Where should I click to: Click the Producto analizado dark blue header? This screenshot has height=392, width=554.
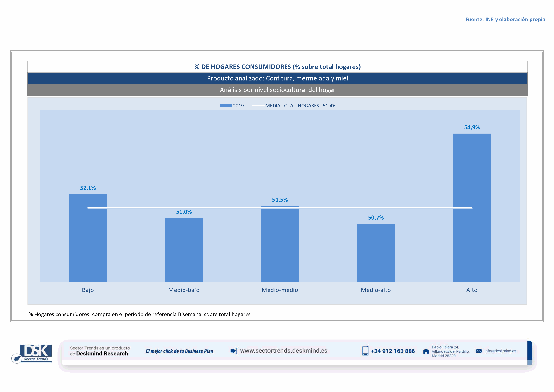coord(277,78)
